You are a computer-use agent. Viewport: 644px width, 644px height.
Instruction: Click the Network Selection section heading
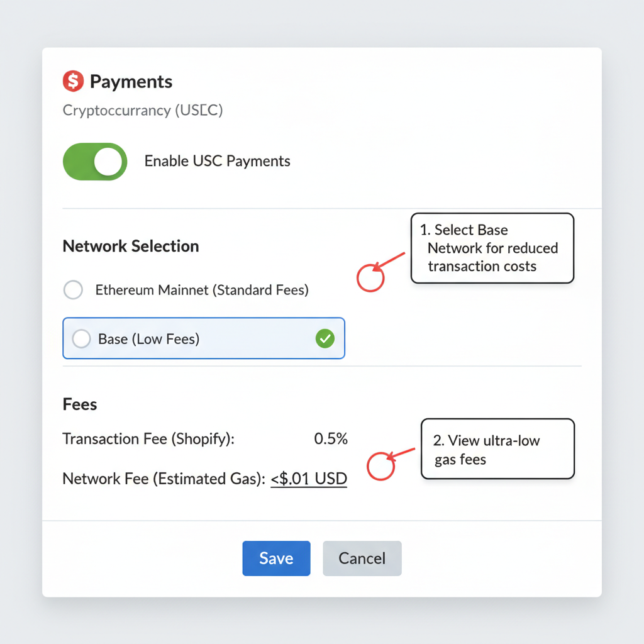(x=130, y=246)
